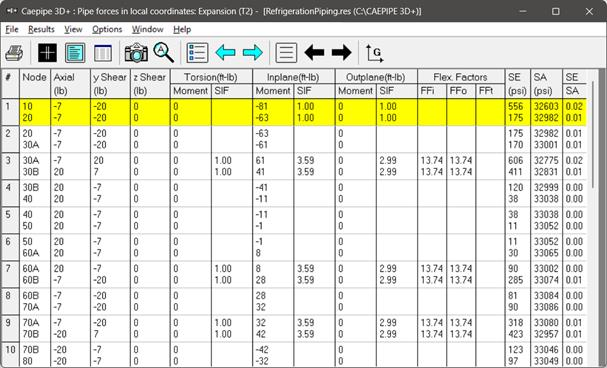Open the Window menu
Image resolution: width=607 pixels, height=368 pixels.
pyautogui.click(x=147, y=29)
